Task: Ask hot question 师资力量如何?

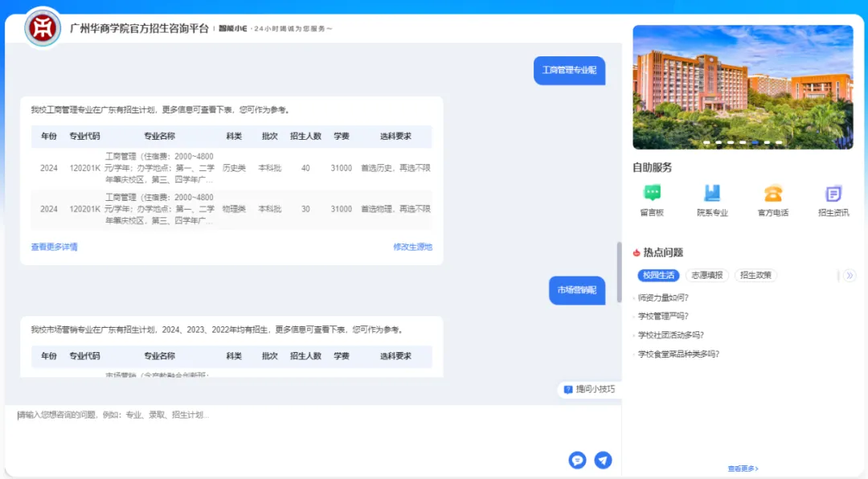Action: pyautogui.click(x=663, y=297)
